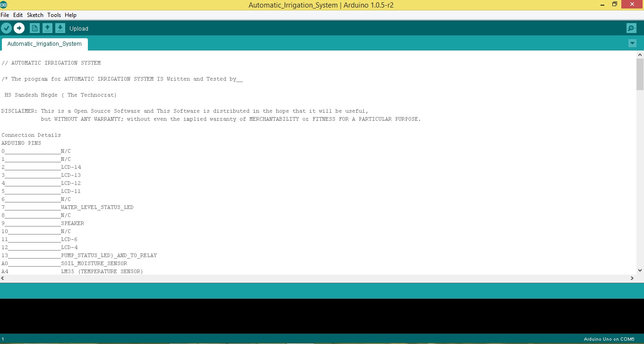Click the '// AUTOMATIC IRRIGATION SYSTEM' comment line
644x344 pixels.
(51, 63)
